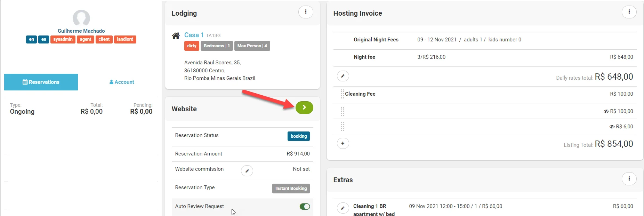Click the booking status badge
644x216 pixels.
[298, 136]
